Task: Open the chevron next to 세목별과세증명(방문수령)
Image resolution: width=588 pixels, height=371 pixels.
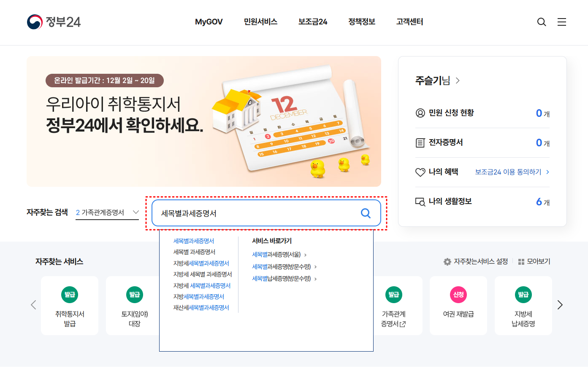Action: coord(315,267)
